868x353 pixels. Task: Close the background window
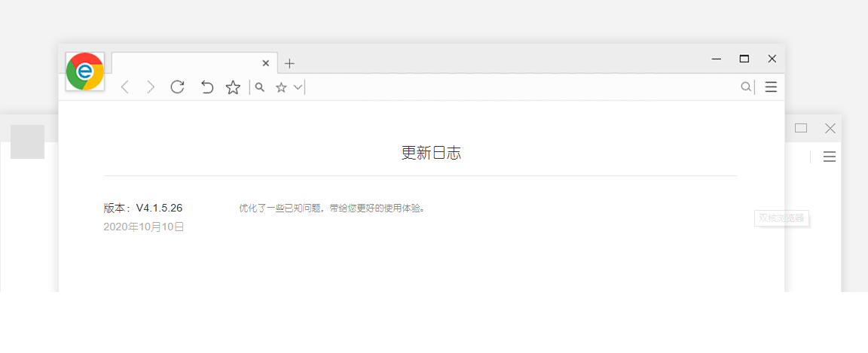tap(830, 129)
